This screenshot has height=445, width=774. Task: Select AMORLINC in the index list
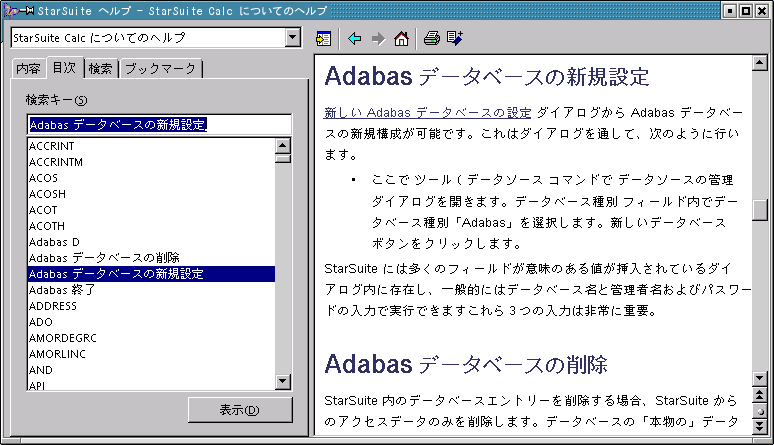tap(151, 354)
